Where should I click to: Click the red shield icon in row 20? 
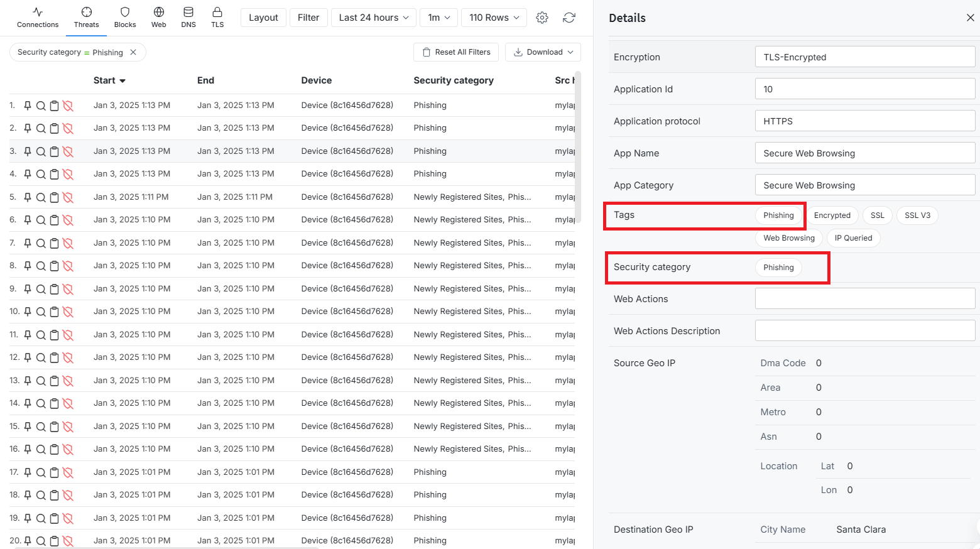(68, 541)
